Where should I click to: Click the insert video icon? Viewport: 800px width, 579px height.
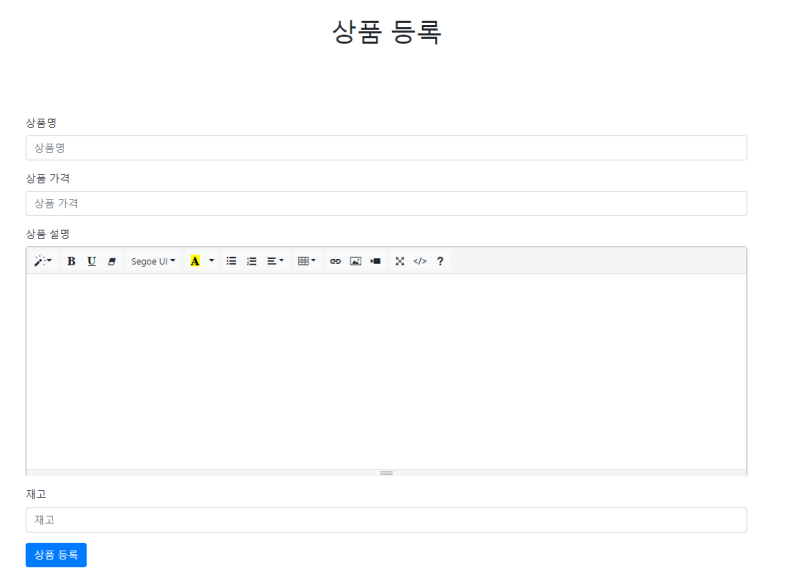(x=376, y=261)
